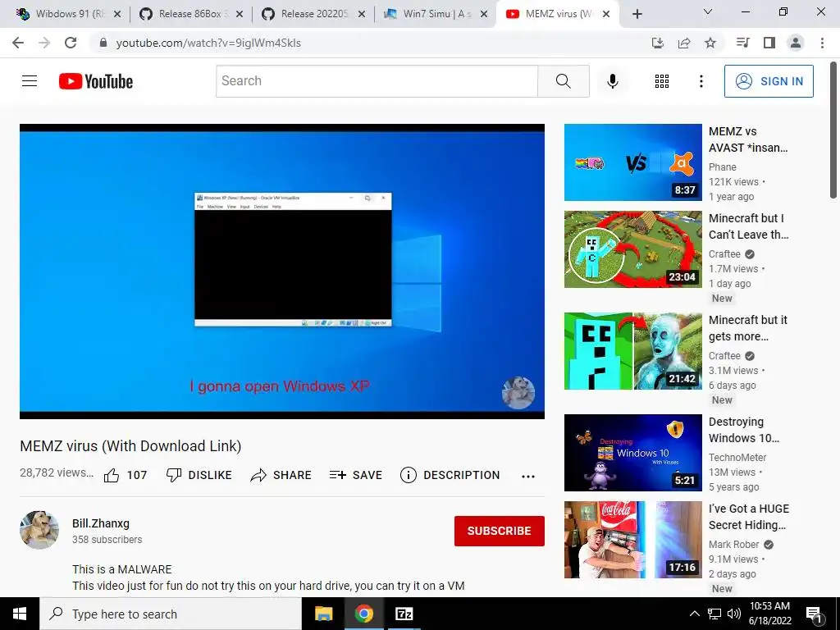Open the Secret Hiding video thumbnail
The height and width of the screenshot is (630, 840).
pyautogui.click(x=632, y=540)
